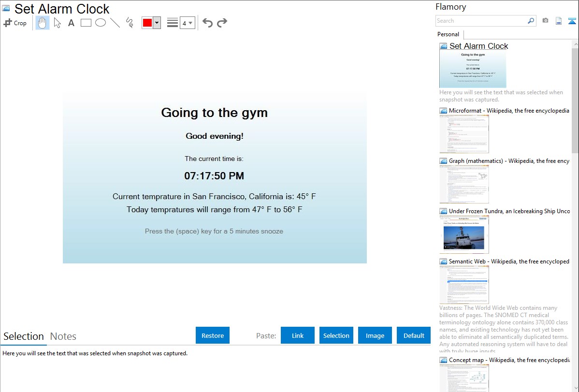Click the 07:17:50 PM time text
579x392 pixels.
click(x=214, y=176)
